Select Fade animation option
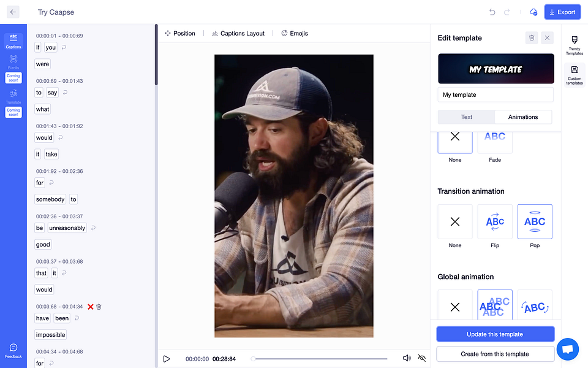The image size is (588, 368). coord(495,143)
